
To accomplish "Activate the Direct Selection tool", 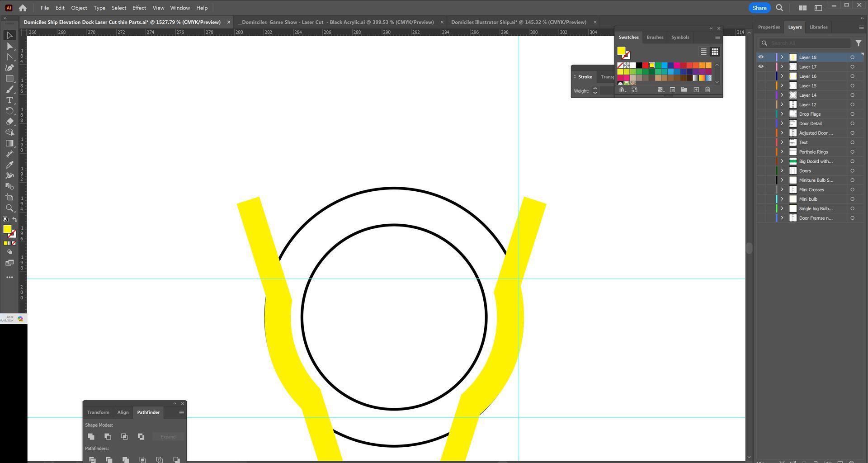I will pos(9,46).
